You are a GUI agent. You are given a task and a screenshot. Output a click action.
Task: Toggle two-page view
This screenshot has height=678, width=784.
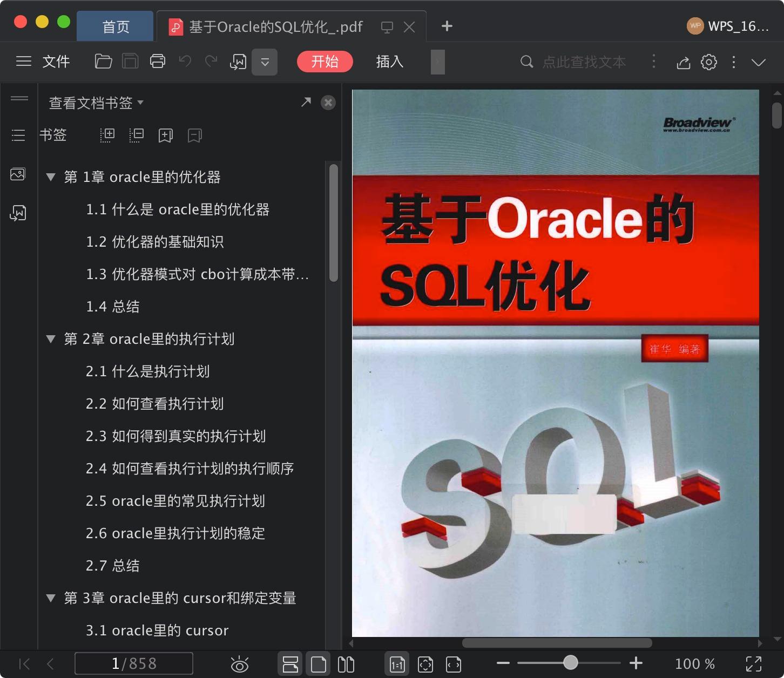pos(346,664)
